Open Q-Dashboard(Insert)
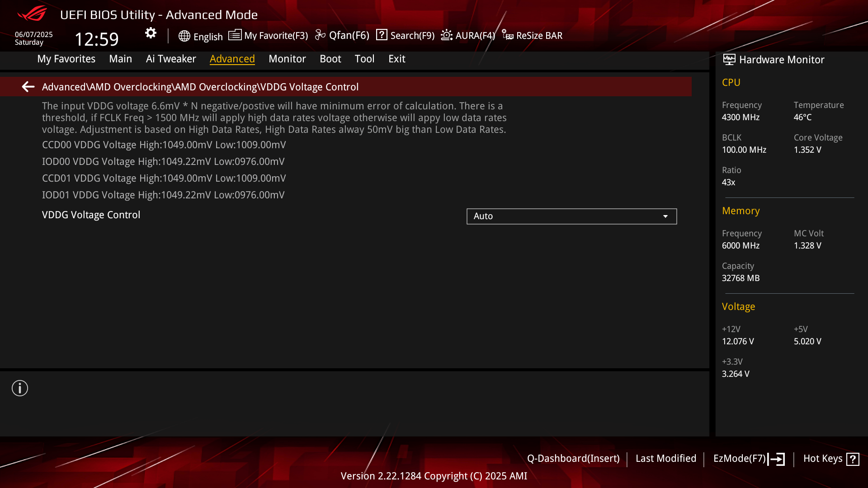The height and width of the screenshot is (488, 868). click(573, 459)
